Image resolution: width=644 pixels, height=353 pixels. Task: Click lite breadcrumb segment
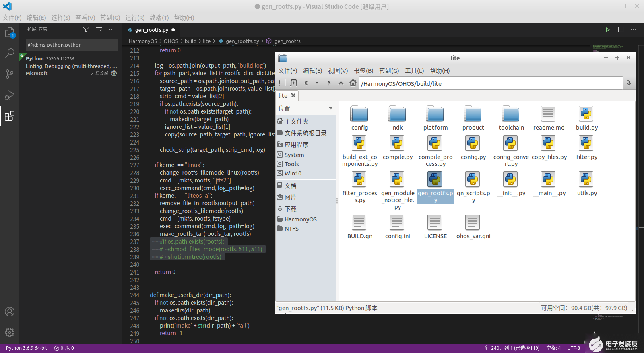206,41
